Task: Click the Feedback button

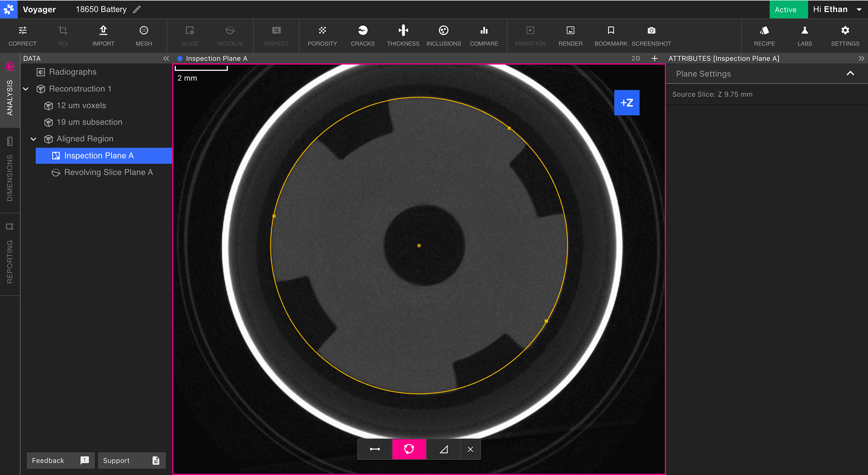Action: [60, 461]
